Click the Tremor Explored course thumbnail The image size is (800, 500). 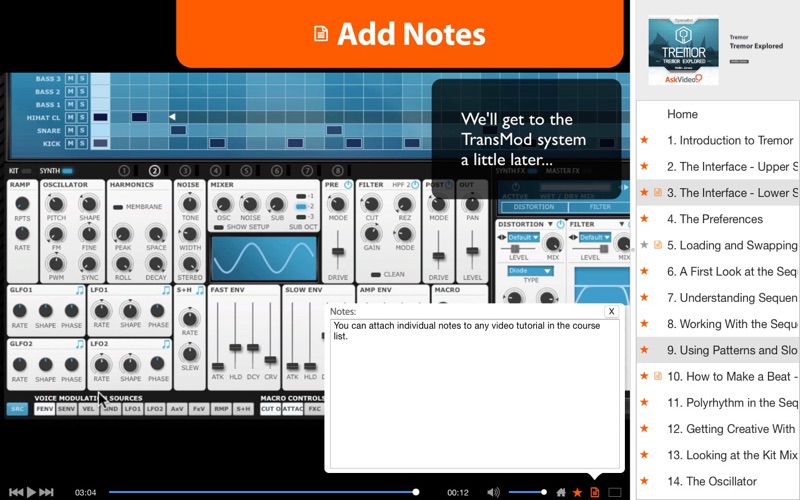point(683,50)
